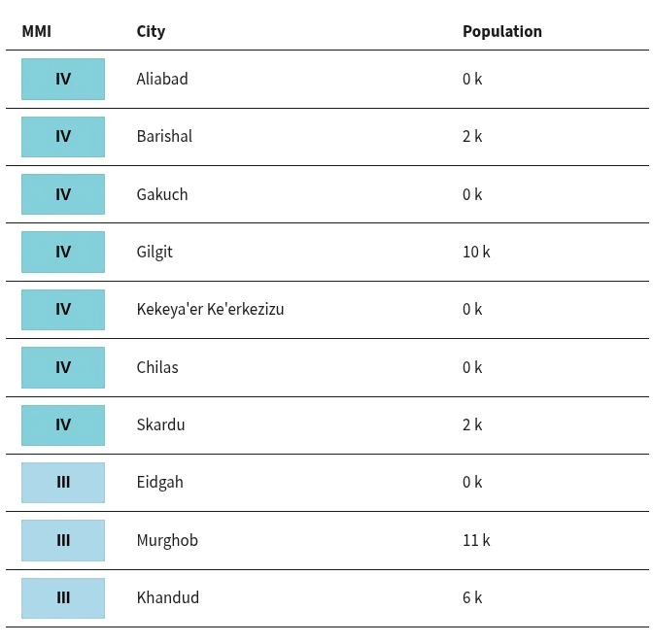Click Gilgit's 10 k population value
This screenshot has width=653, height=644.
point(476,252)
